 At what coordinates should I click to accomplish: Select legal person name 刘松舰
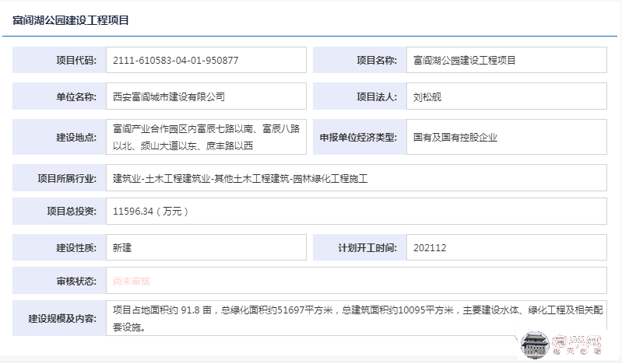tap(427, 96)
